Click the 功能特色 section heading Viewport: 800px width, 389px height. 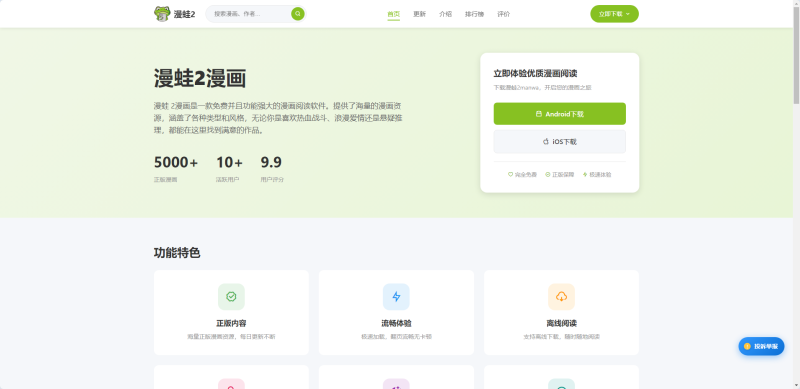(x=177, y=253)
